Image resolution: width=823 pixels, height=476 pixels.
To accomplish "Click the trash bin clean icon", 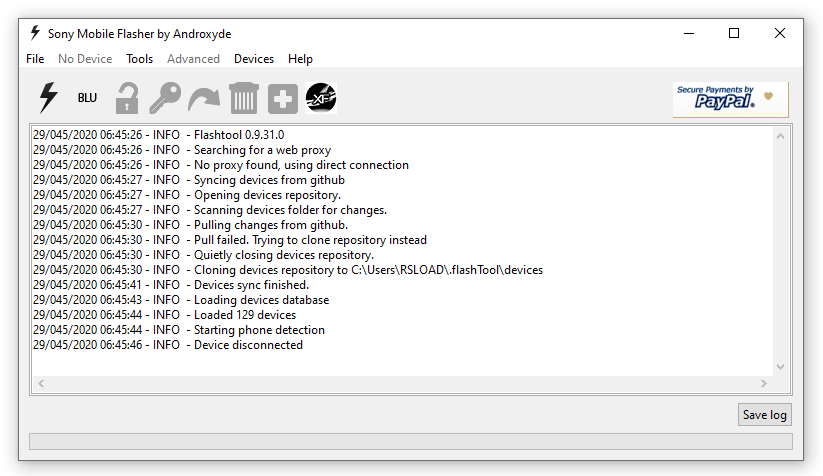I will [244, 98].
